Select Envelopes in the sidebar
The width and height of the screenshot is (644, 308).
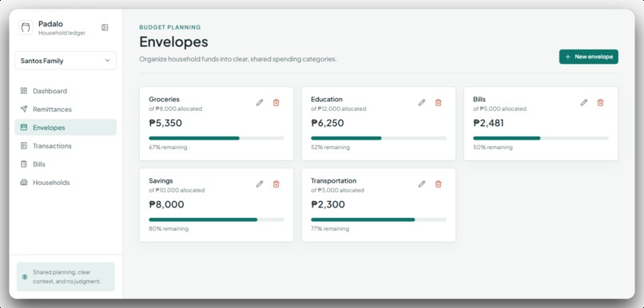point(66,128)
